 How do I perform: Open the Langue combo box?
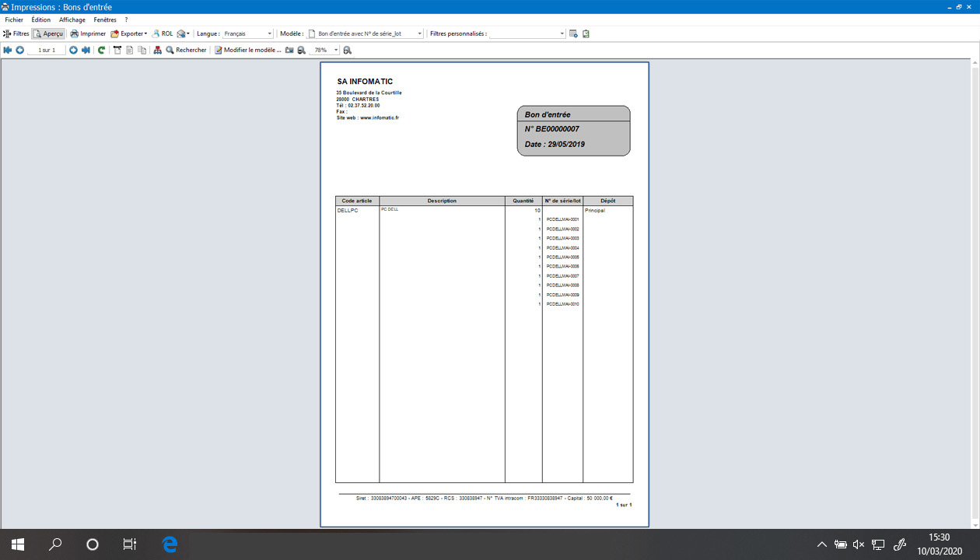(247, 33)
